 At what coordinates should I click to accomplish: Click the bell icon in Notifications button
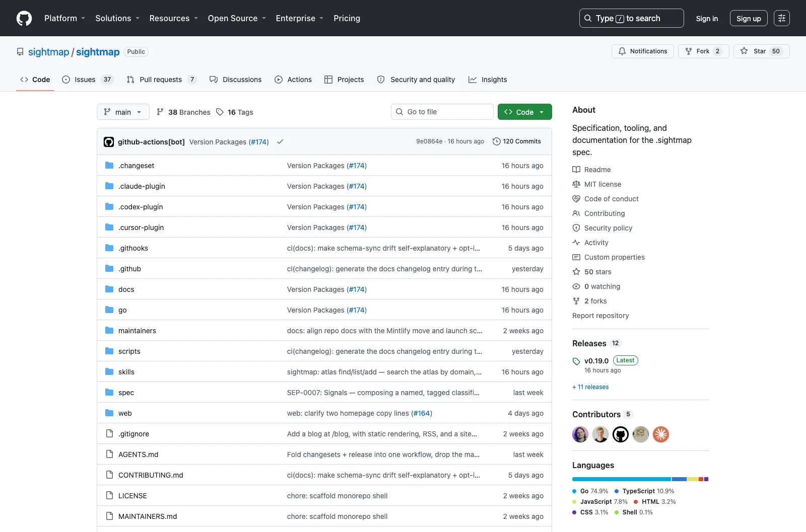tap(622, 51)
